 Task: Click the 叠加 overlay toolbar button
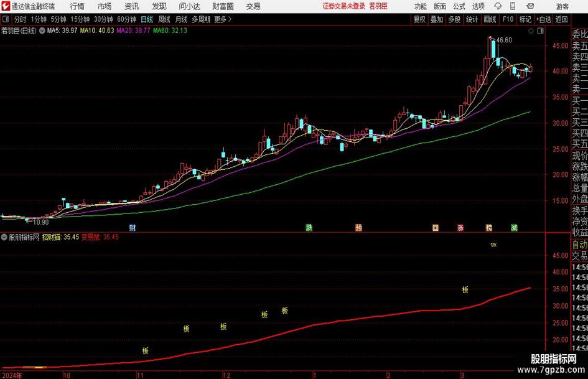tap(437, 19)
